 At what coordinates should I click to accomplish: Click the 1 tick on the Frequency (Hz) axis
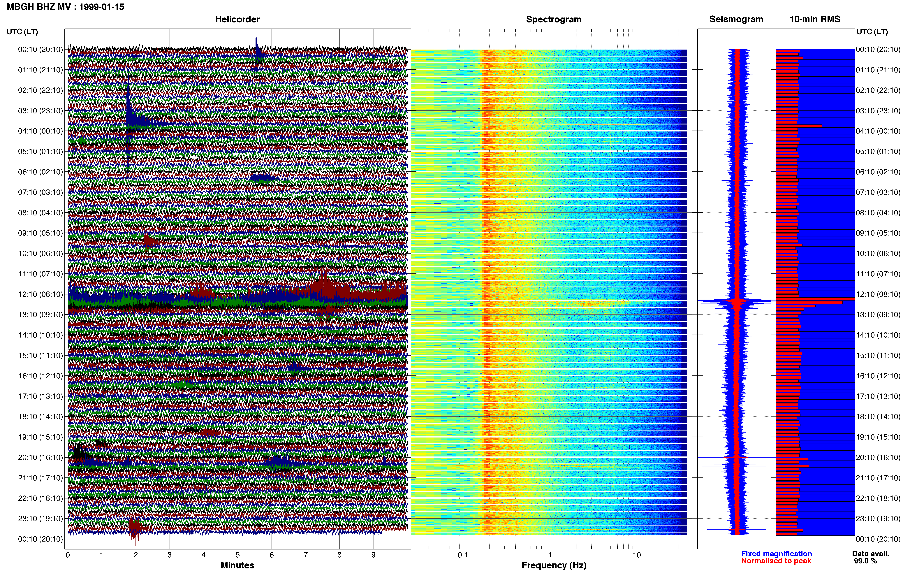[x=550, y=555]
